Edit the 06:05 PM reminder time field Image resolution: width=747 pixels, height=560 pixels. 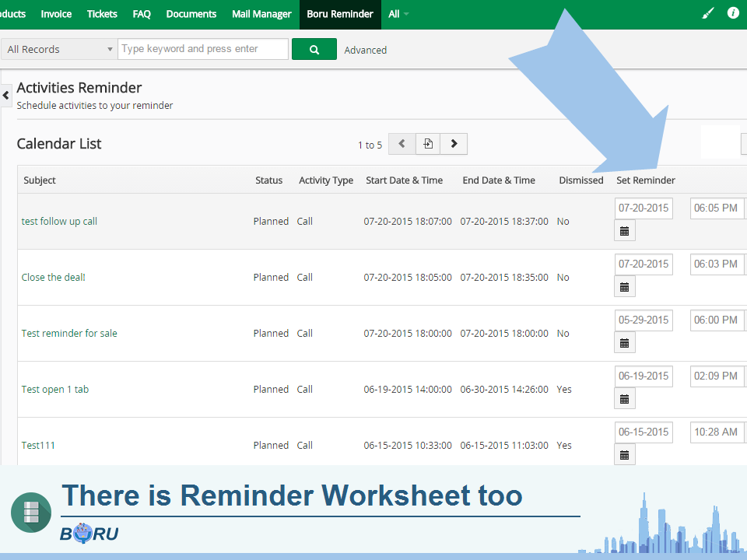(716, 208)
